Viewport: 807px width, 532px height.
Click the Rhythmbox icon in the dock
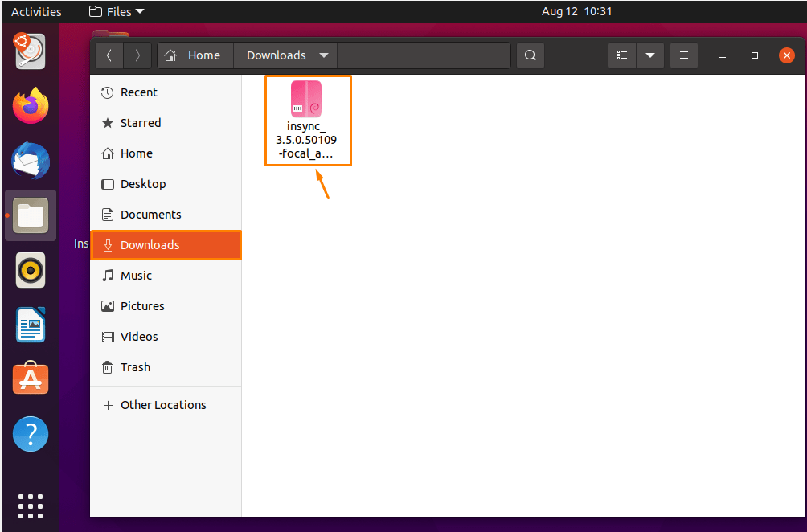pos(30,270)
